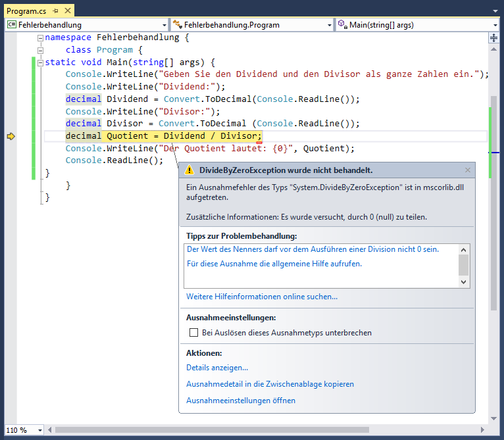504x440 pixels.
Task: Click the split editor handle icon
Action: (x=493, y=37)
